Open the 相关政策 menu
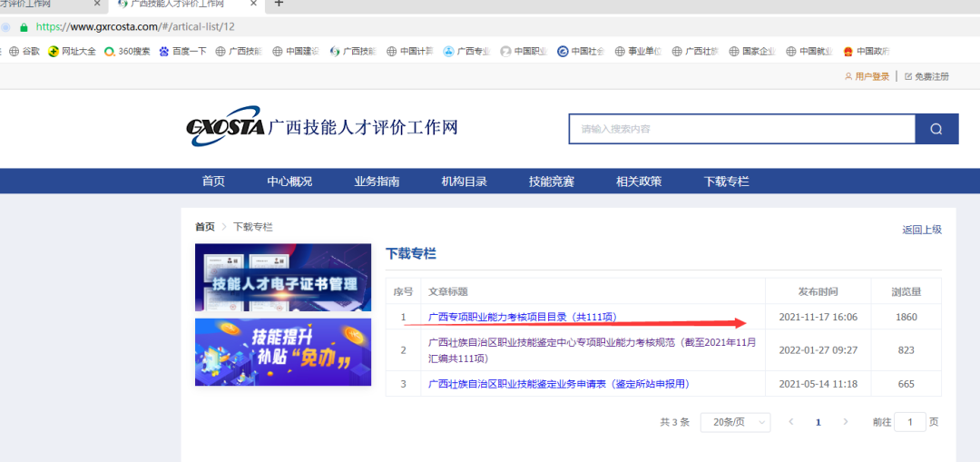The image size is (980, 462). pos(639,182)
